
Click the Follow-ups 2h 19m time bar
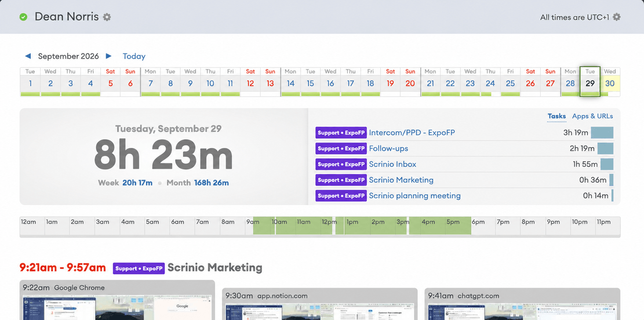(x=605, y=148)
